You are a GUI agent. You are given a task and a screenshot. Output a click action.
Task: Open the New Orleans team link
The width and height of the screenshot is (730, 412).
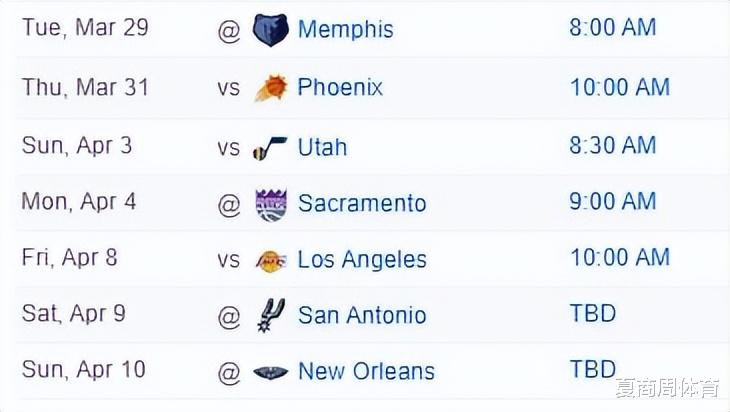[x=366, y=371]
